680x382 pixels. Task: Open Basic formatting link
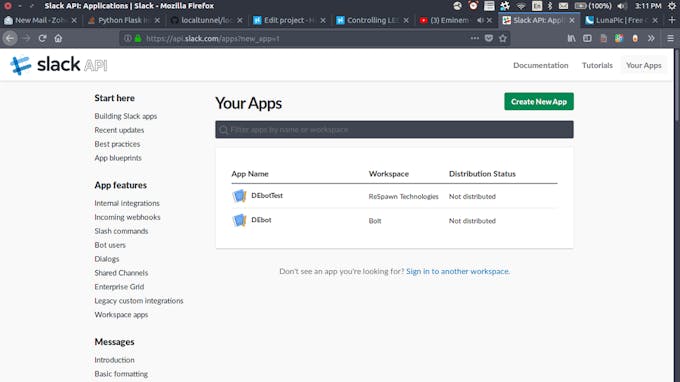click(121, 374)
